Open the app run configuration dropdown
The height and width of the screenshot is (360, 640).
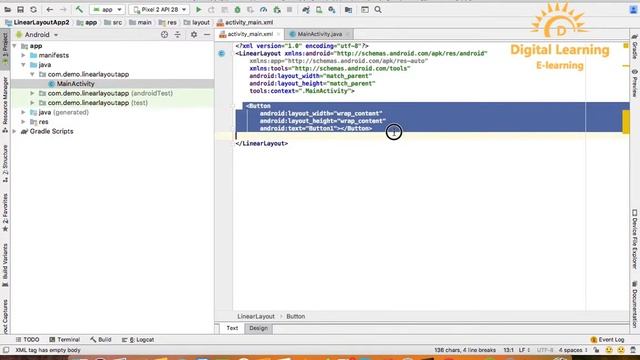(107, 9)
